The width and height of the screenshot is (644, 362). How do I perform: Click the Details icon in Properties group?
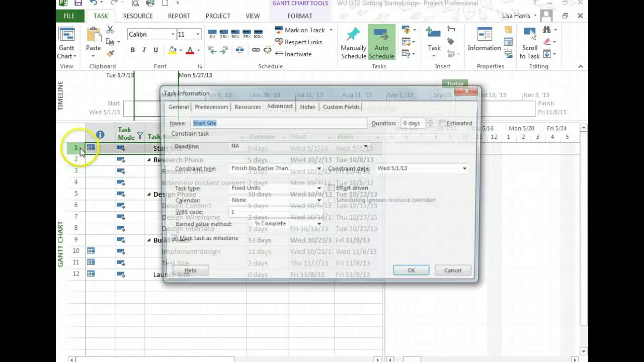[x=508, y=42]
